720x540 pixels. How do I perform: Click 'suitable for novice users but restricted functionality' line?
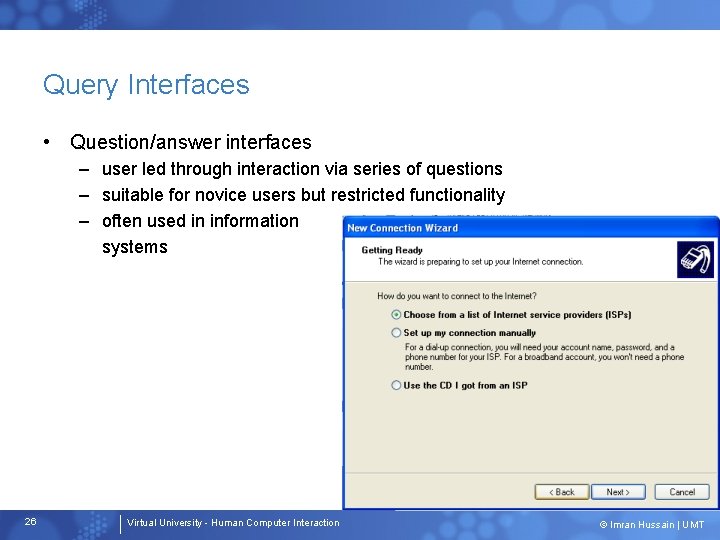point(304,195)
